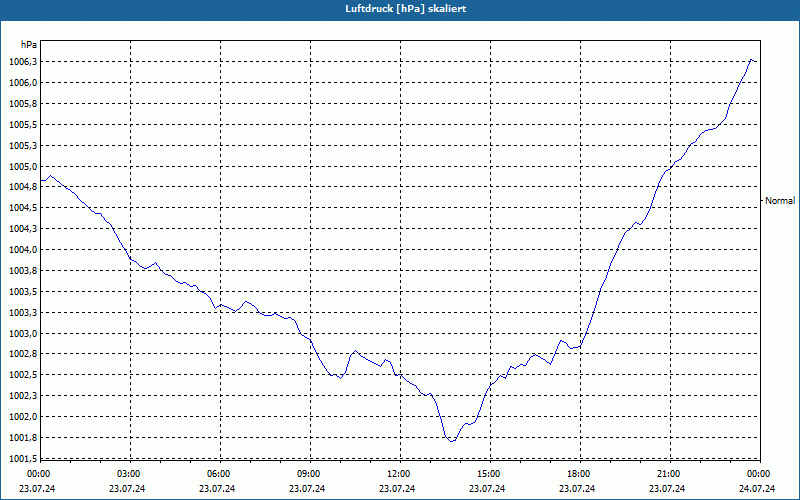Image resolution: width=800 pixels, height=500 pixels.
Task: Click the curve's local peak near 10:30
Action: point(355,351)
